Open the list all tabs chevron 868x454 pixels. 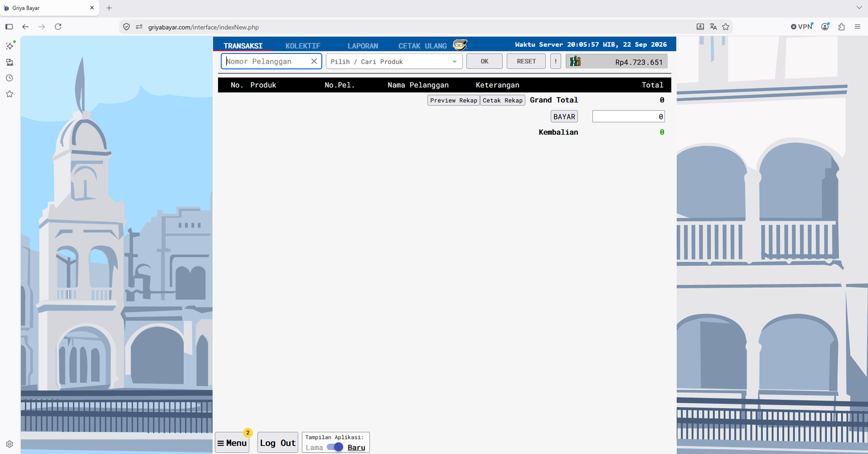[x=859, y=8]
